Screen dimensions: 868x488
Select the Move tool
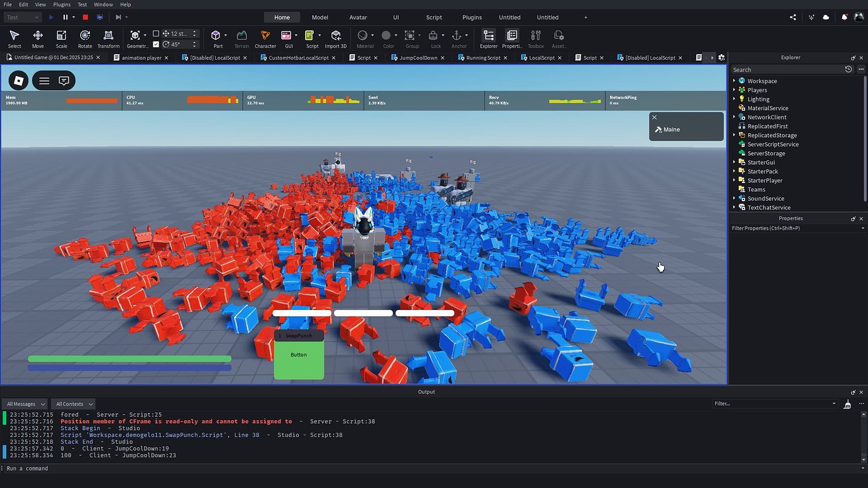coord(38,38)
